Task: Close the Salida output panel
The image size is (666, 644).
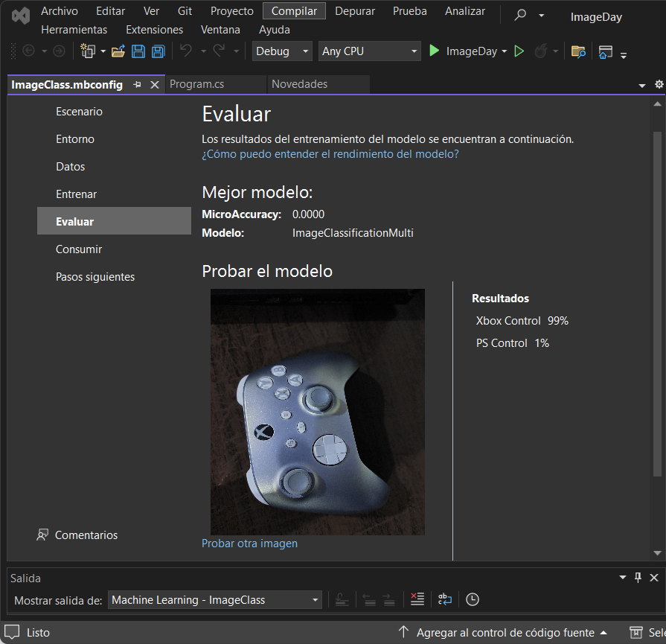Action: [x=654, y=577]
